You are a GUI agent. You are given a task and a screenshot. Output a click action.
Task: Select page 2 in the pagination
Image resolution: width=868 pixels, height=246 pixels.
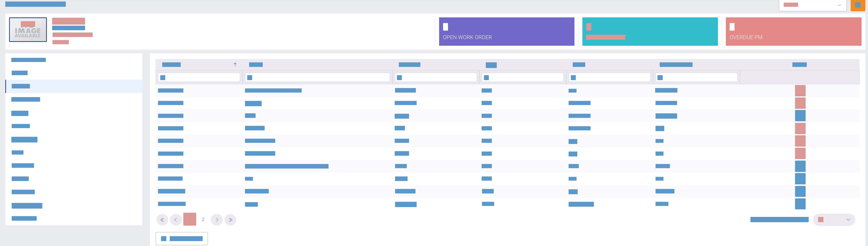click(x=203, y=219)
